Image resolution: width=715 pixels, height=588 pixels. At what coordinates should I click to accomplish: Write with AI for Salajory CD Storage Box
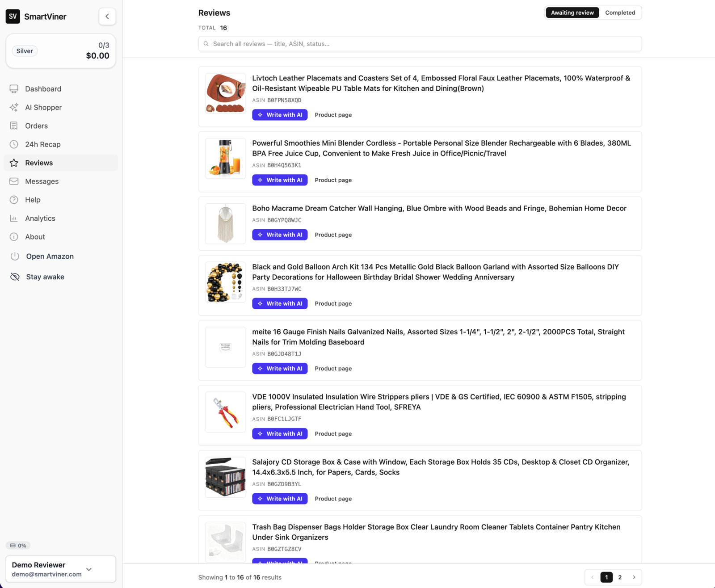pyautogui.click(x=280, y=499)
